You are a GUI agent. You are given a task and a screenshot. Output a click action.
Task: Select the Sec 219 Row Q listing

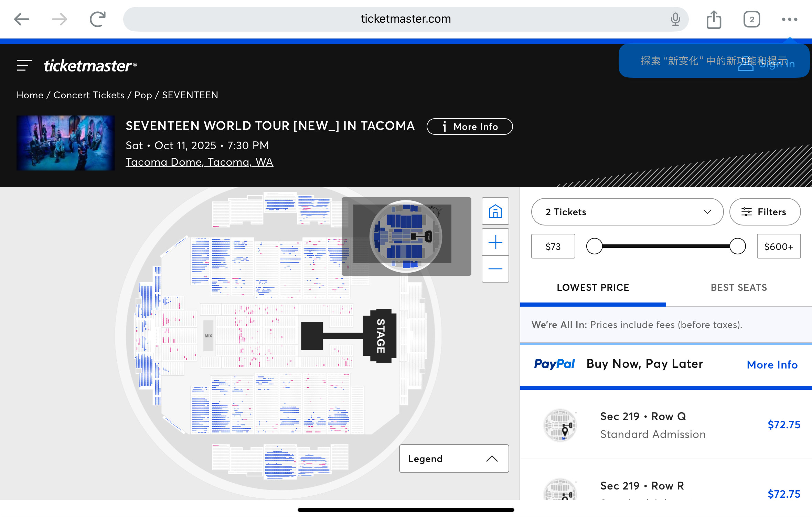pos(666,425)
